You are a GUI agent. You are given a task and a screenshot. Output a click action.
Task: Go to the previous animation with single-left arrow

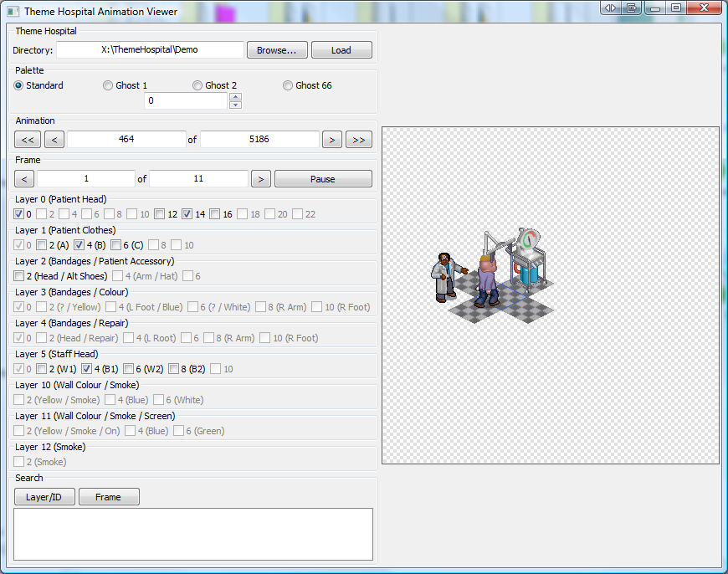coord(54,139)
